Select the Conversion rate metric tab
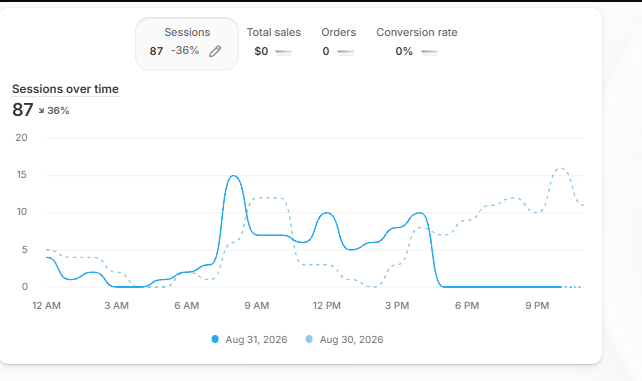This screenshot has height=381, width=642. (416, 43)
